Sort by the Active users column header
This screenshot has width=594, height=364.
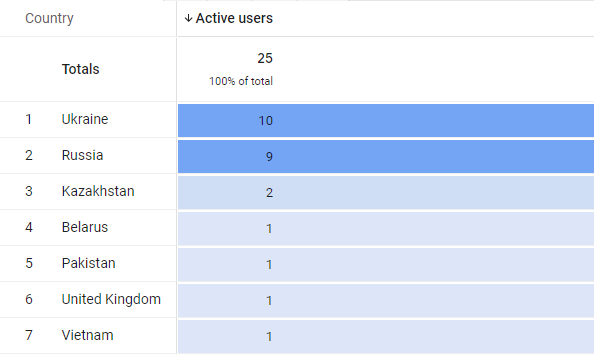234,18
